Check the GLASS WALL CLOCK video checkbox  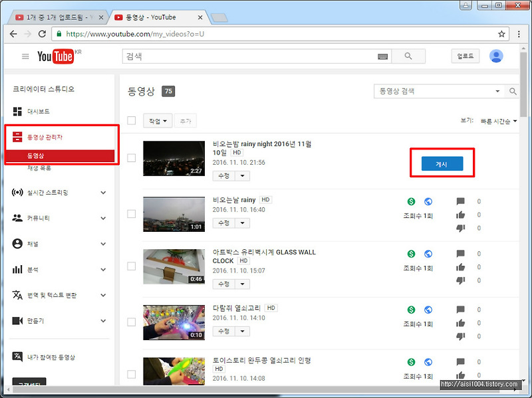point(131,266)
